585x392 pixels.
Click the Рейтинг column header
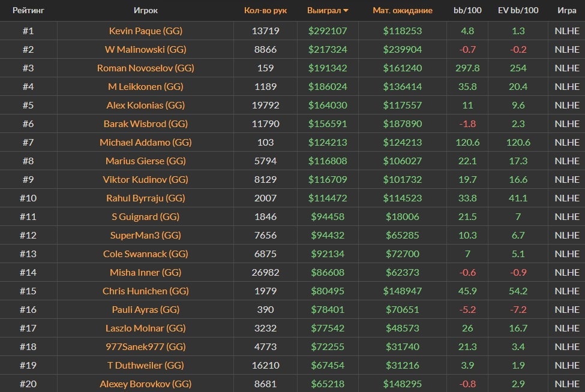[28, 11]
